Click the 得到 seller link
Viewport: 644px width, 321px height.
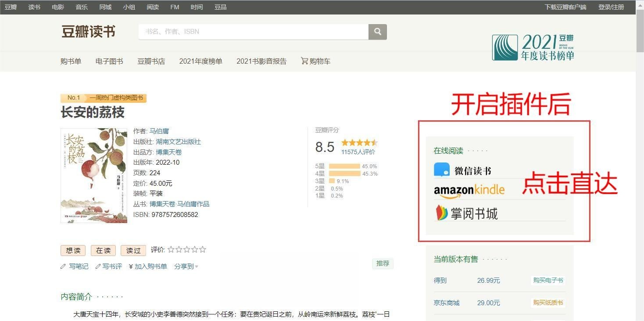point(440,280)
